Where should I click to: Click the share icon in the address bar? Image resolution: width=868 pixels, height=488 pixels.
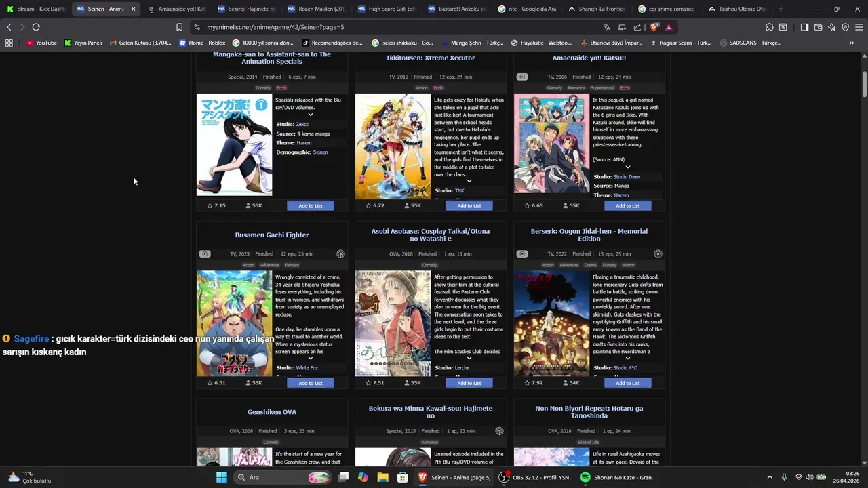[637, 27]
